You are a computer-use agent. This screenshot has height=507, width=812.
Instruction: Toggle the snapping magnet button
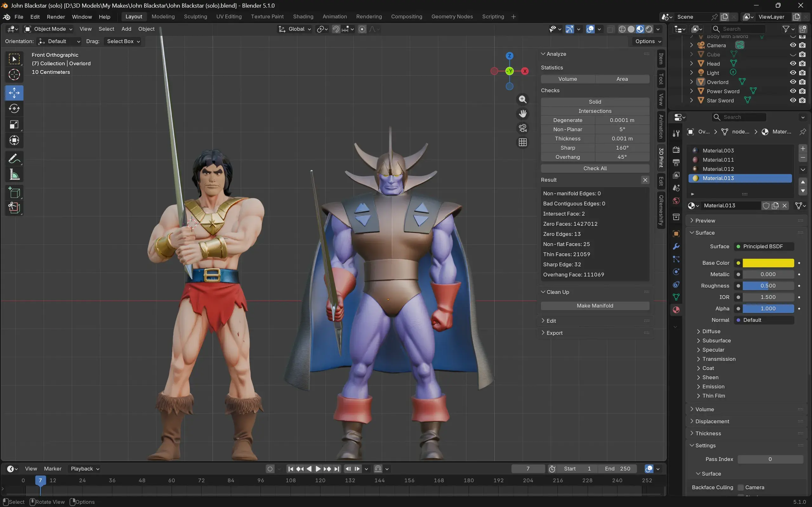336,29
